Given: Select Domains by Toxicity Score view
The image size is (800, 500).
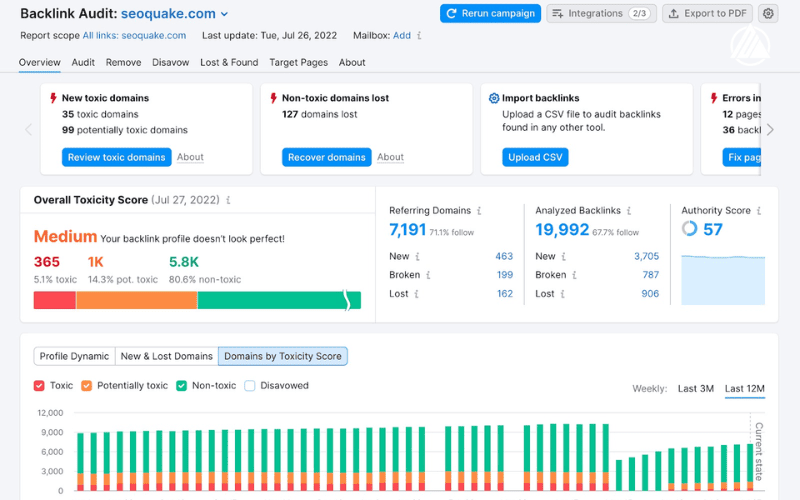Looking at the screenshot, I should click(283, 356).
